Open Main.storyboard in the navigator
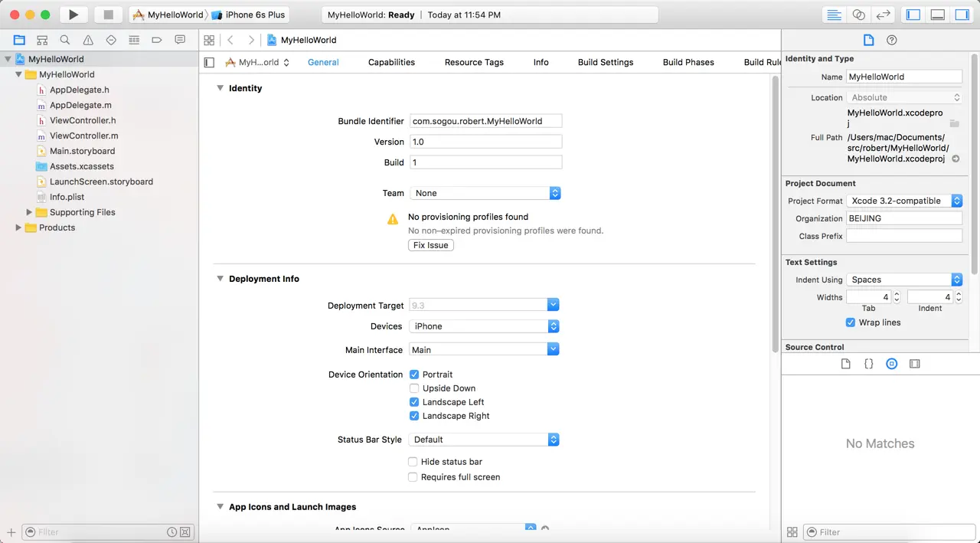The width and height of the screenshot is (980, 543). coord(82,151)
